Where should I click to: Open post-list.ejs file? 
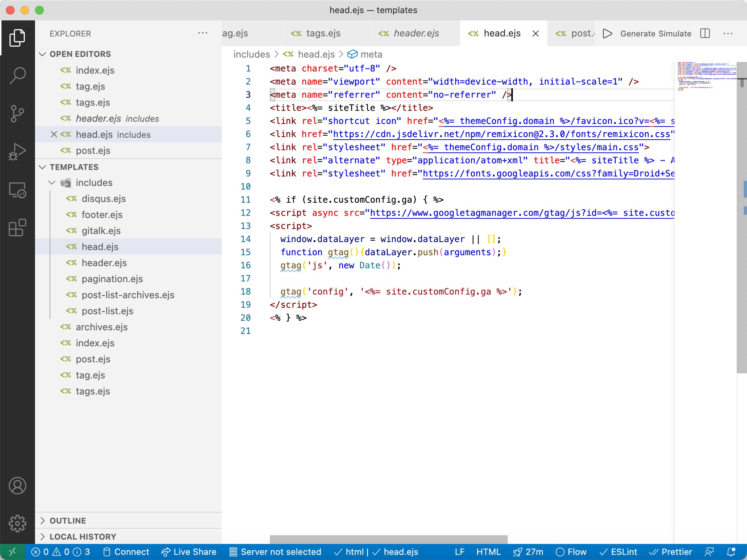[x=128, y=311]
